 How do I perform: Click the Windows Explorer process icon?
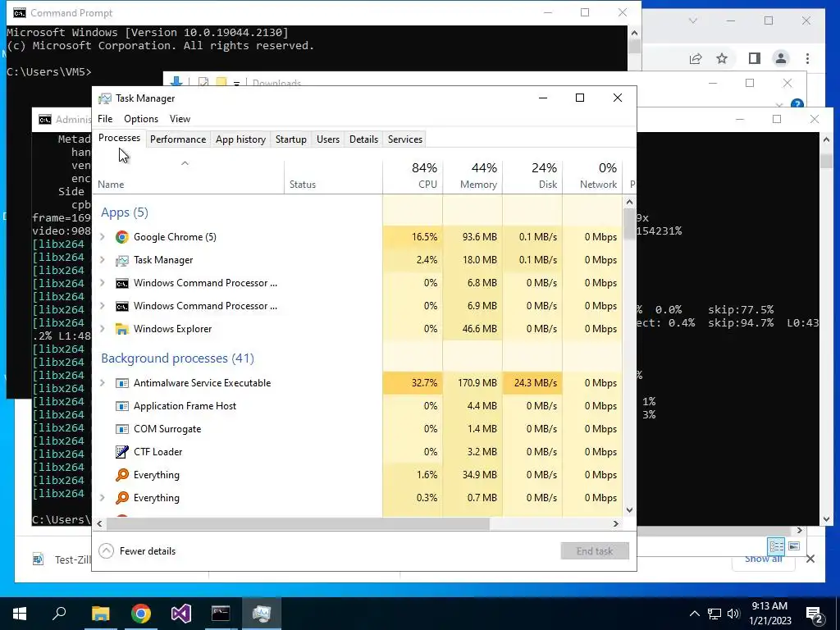pos(122,329)
